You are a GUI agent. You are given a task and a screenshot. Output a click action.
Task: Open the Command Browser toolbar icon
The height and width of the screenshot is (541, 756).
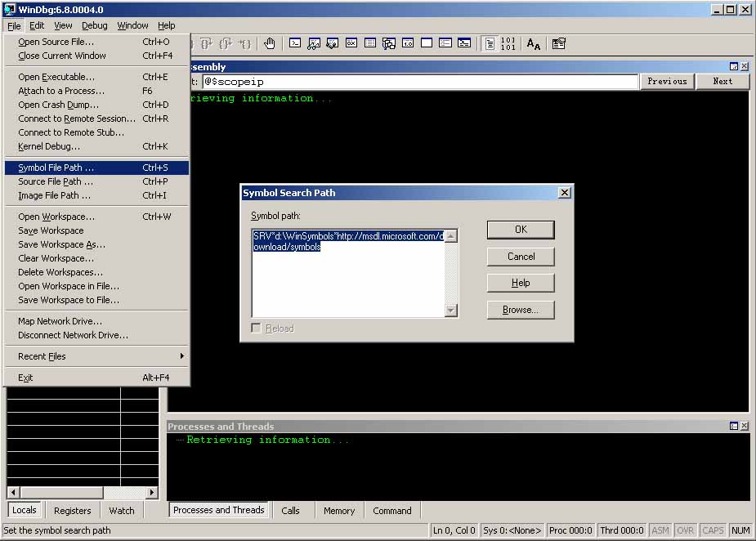pos(464,43)
